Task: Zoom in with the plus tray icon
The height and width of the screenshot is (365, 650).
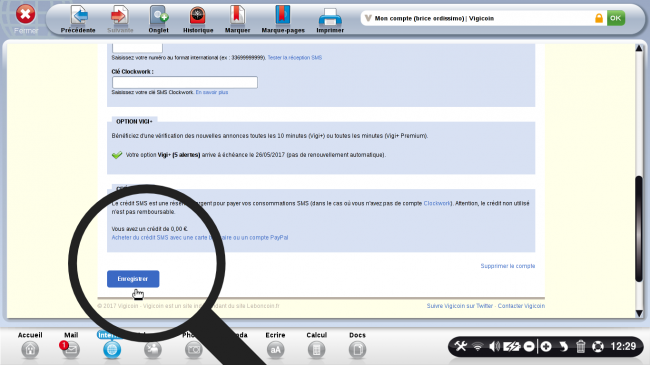Action: click(x=546, y=346)
